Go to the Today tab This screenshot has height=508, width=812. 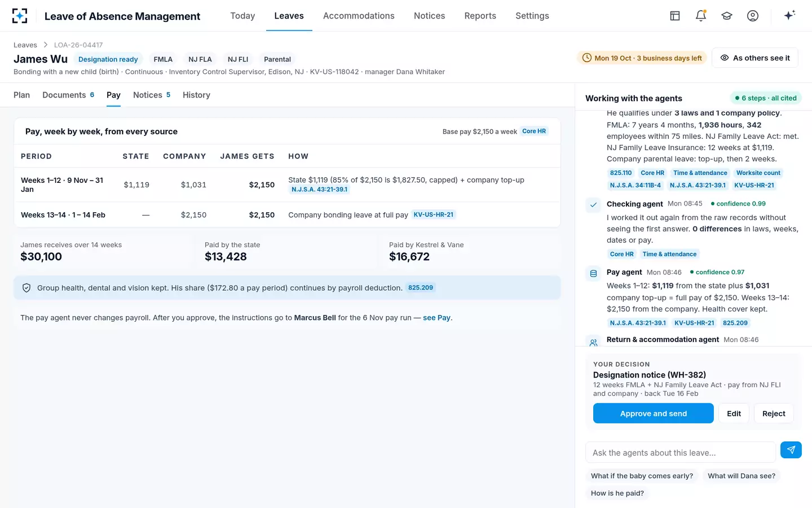(242, 16)
